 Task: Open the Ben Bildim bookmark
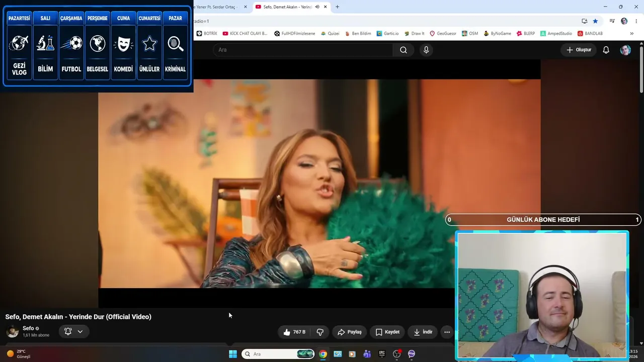[x=358, y=34]
